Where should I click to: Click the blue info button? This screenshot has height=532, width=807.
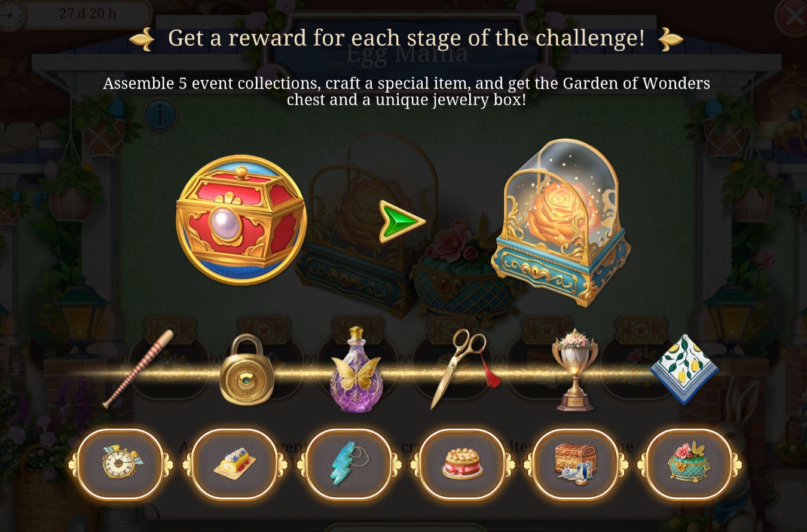tap(160, 114)
